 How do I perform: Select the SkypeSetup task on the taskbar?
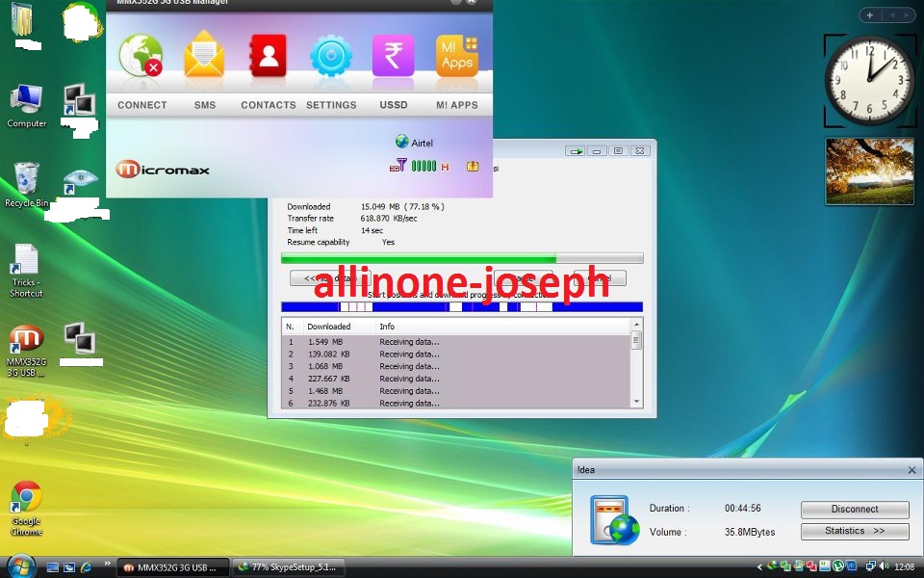point(288,566)
